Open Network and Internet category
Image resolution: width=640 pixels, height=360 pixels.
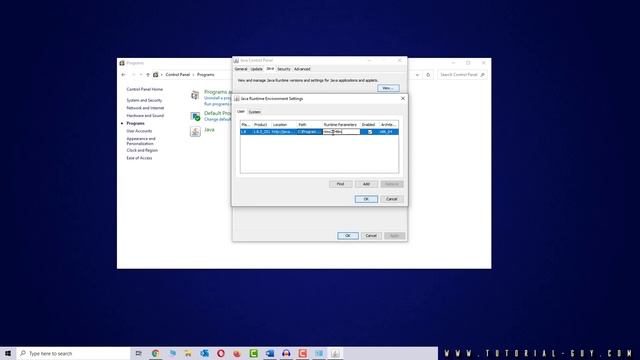click(145, 108)
